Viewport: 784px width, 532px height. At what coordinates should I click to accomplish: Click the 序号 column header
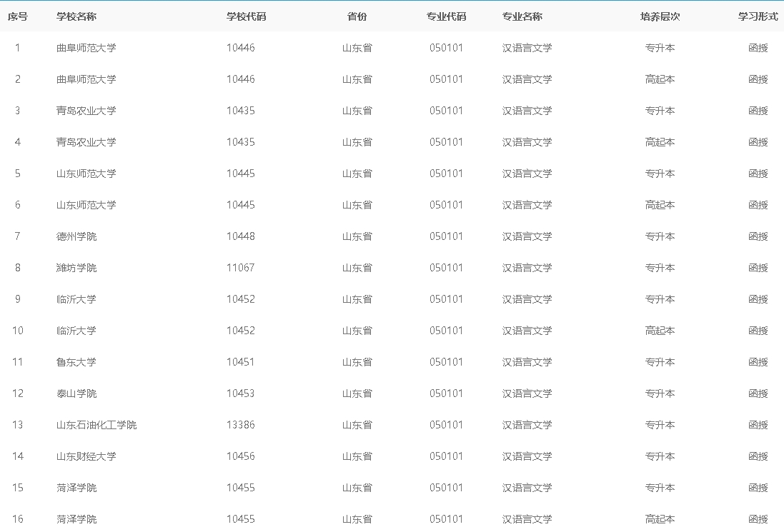17,16
